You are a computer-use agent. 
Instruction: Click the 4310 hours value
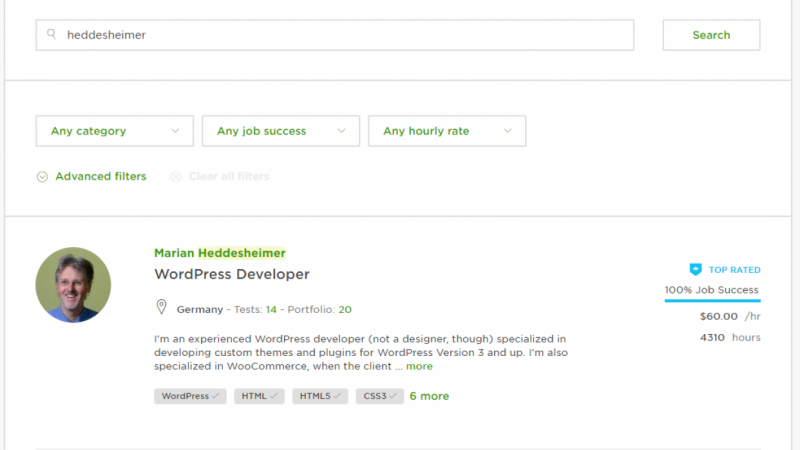coord(730,337)
